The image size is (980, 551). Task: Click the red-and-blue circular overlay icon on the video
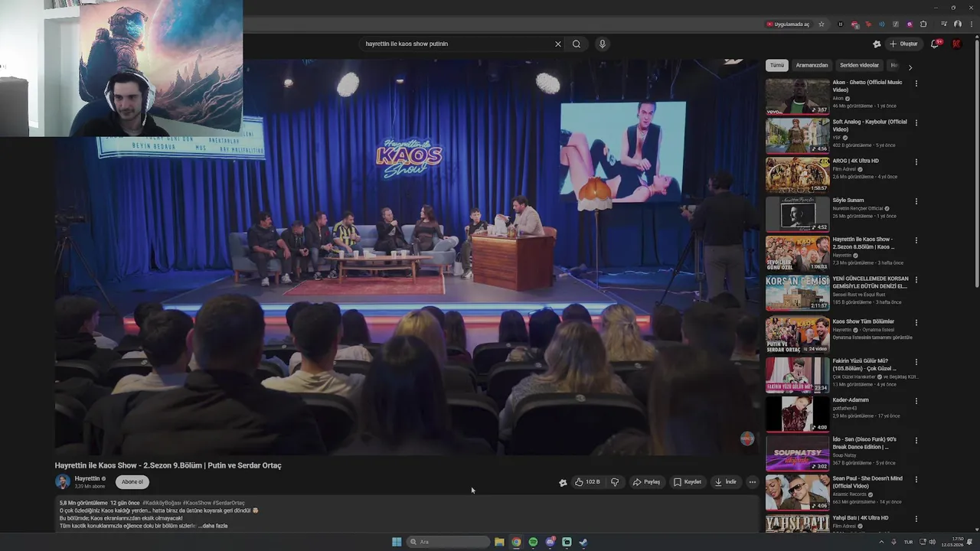click(747, 439)
